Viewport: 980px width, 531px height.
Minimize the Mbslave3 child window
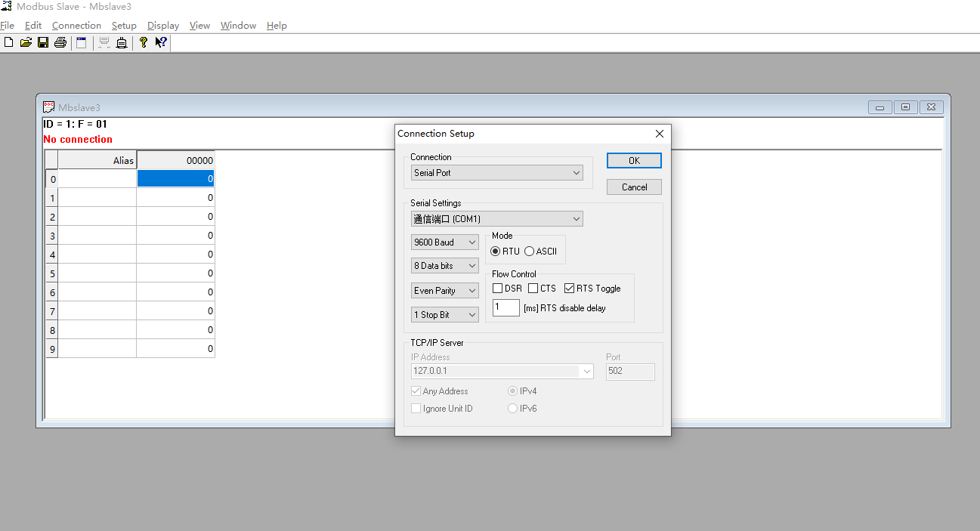pos(880,107)
